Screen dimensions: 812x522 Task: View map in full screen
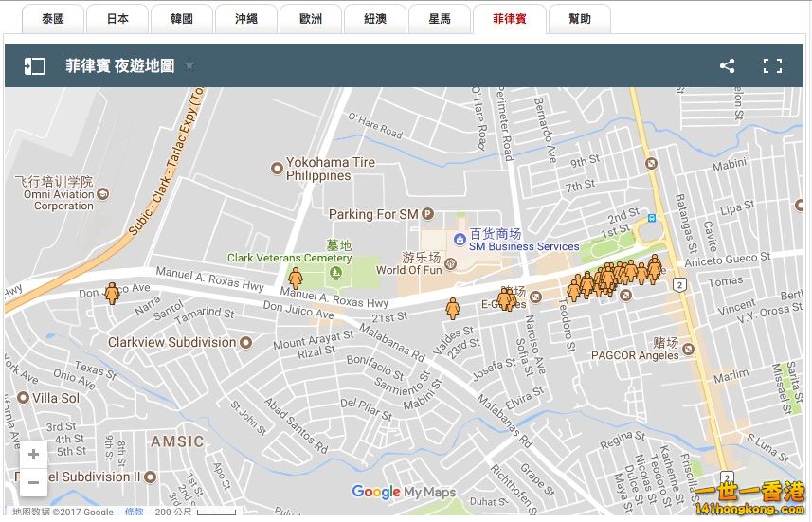click(772, 65)
